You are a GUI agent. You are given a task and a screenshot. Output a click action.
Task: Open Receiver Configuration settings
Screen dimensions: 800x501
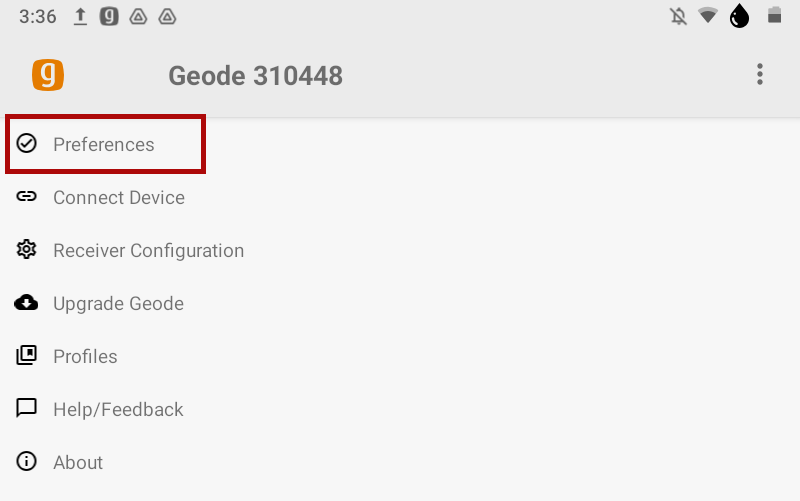148,251
